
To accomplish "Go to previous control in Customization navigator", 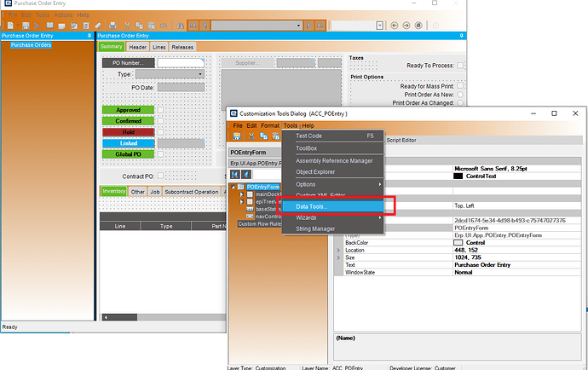I will (246, 175).
